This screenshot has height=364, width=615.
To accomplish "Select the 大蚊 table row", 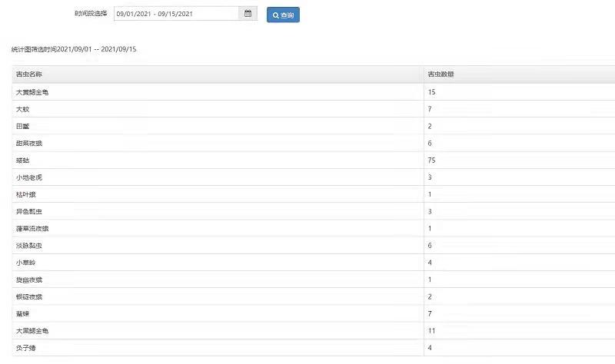I will click(24, 109).
